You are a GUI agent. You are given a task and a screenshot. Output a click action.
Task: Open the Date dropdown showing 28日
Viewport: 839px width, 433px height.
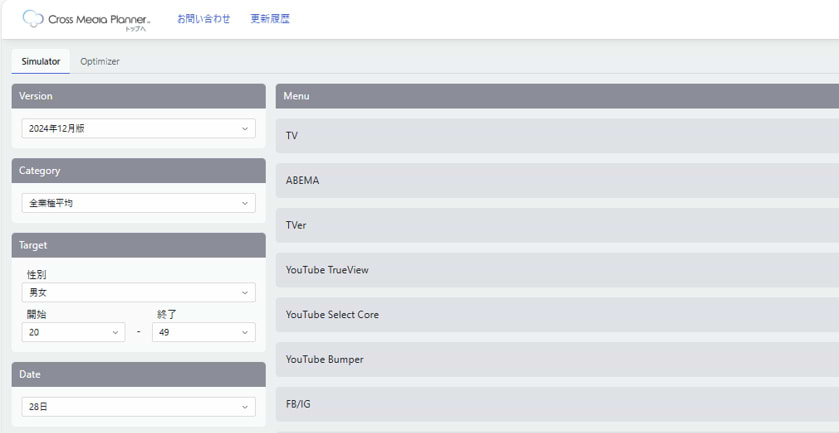point(138,407)
